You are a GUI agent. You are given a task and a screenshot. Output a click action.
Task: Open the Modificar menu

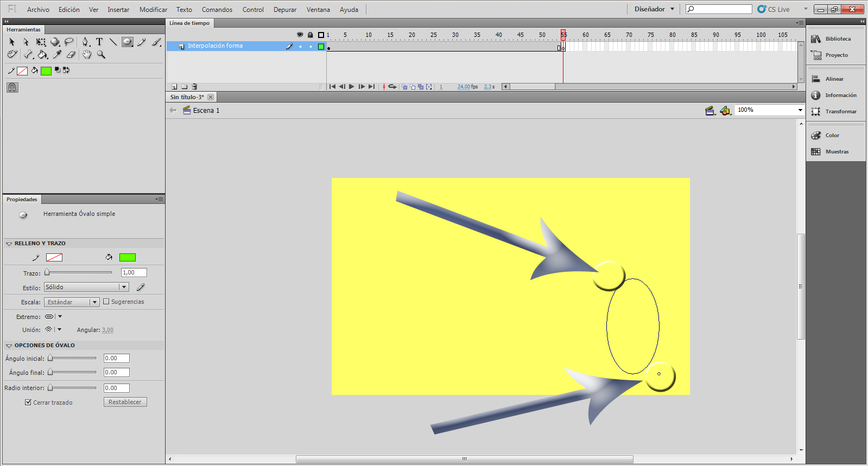153,10
